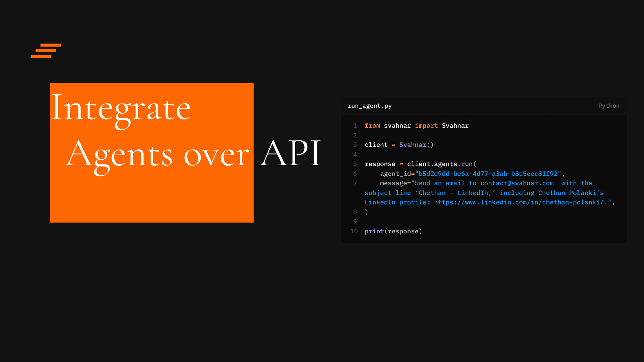The image size is (644, 362).
Task: Click the closing parenthesis on line 8
Action: coord(366,212)
